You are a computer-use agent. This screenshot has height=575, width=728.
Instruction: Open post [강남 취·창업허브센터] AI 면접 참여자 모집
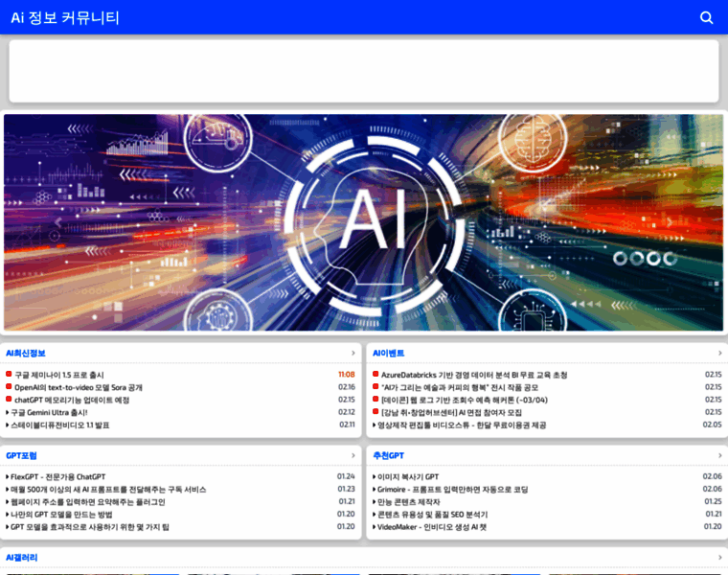[x=451, y=412]
